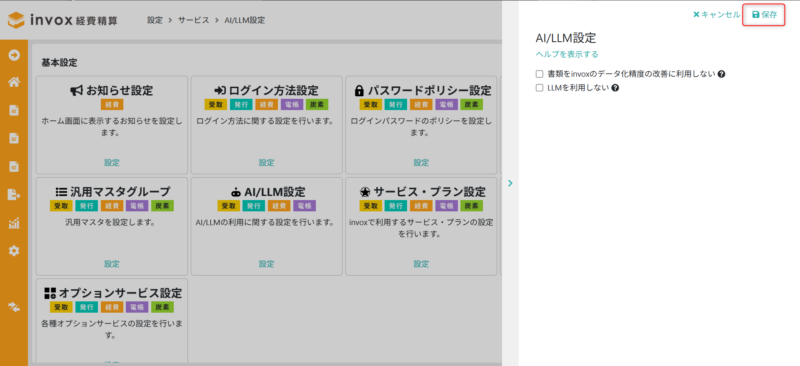
Task: Click the サービス・プラン設定 card title
Action: pos(429,192)
